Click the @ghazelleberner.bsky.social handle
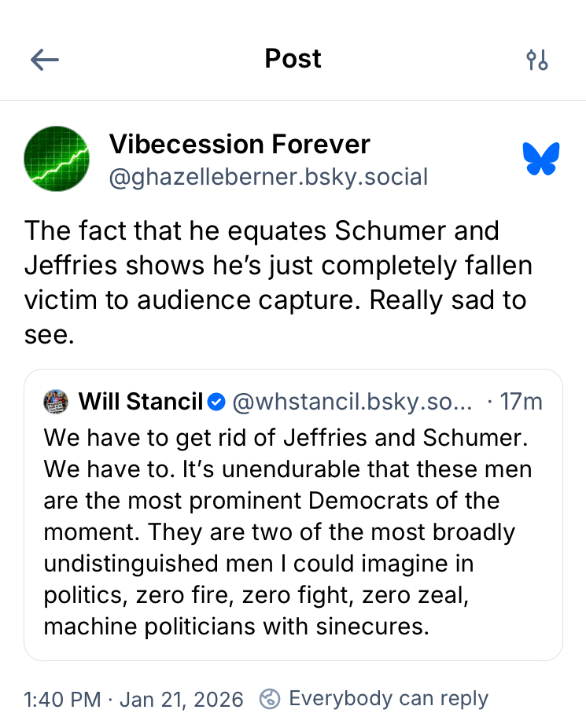 [x=268, y=176]
